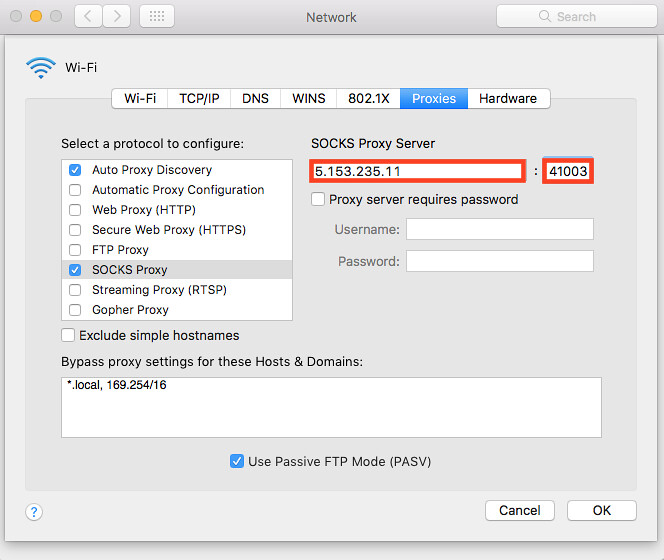
Task: Enable Web Proxy (HTTP) checkbox
Action: pos(75,210)
